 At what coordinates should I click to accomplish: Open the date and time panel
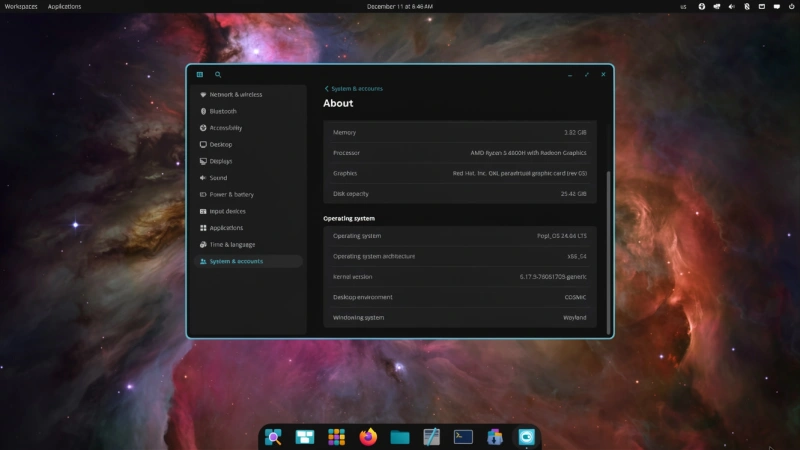click(x=399, y=6)
